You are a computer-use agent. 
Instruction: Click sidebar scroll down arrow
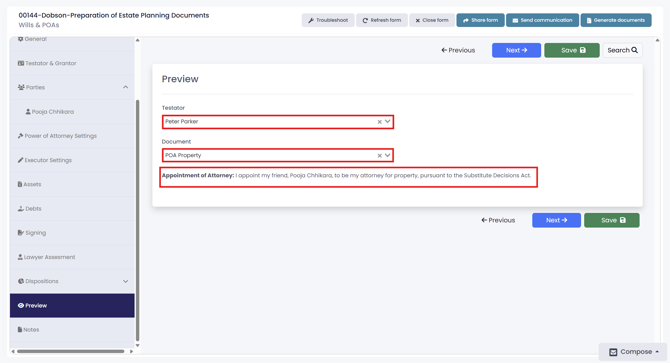click(138, 345)
